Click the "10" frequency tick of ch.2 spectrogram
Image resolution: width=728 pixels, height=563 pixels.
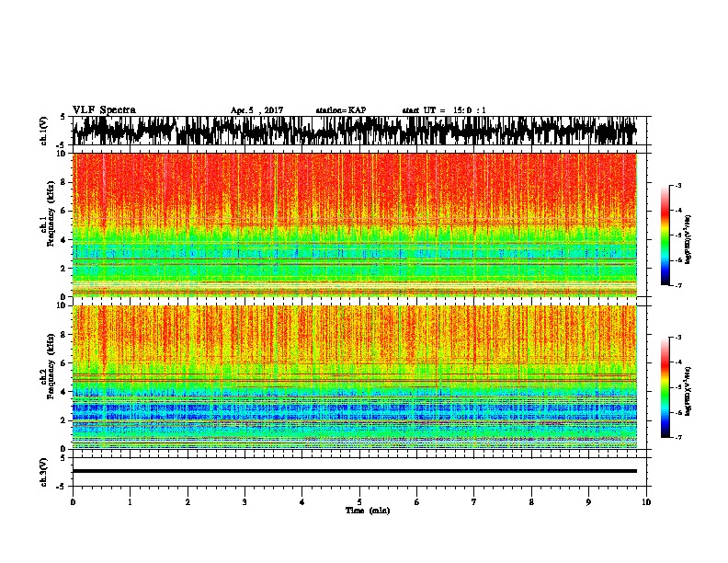coord(63,305)
